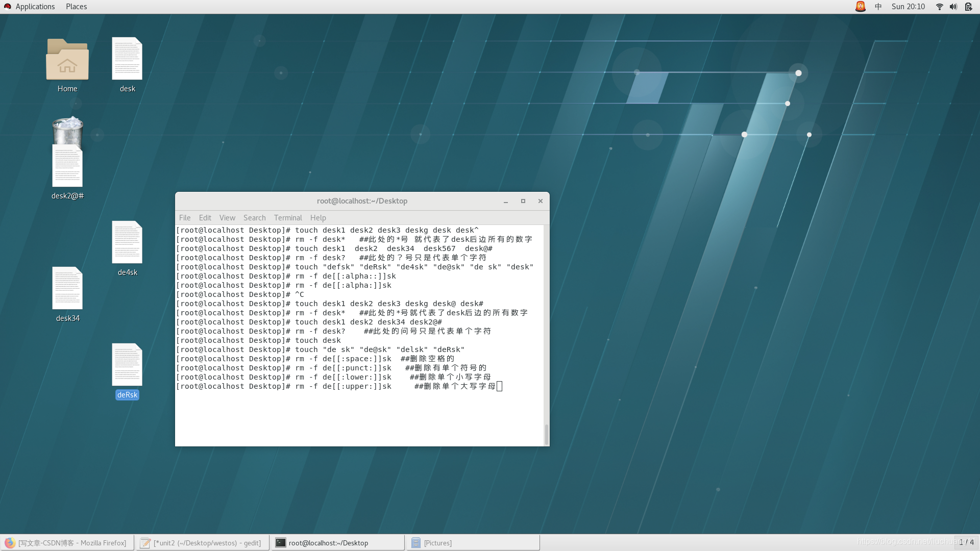Switch to Pictures taskbar window
The image size is (980, 551).
[x=473, y=543]
